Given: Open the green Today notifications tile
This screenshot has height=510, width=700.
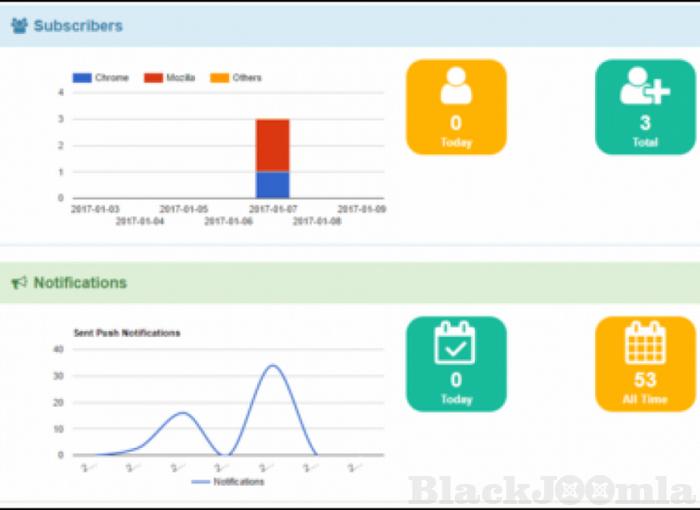Looking at the screenshot, I should [455, 363].
